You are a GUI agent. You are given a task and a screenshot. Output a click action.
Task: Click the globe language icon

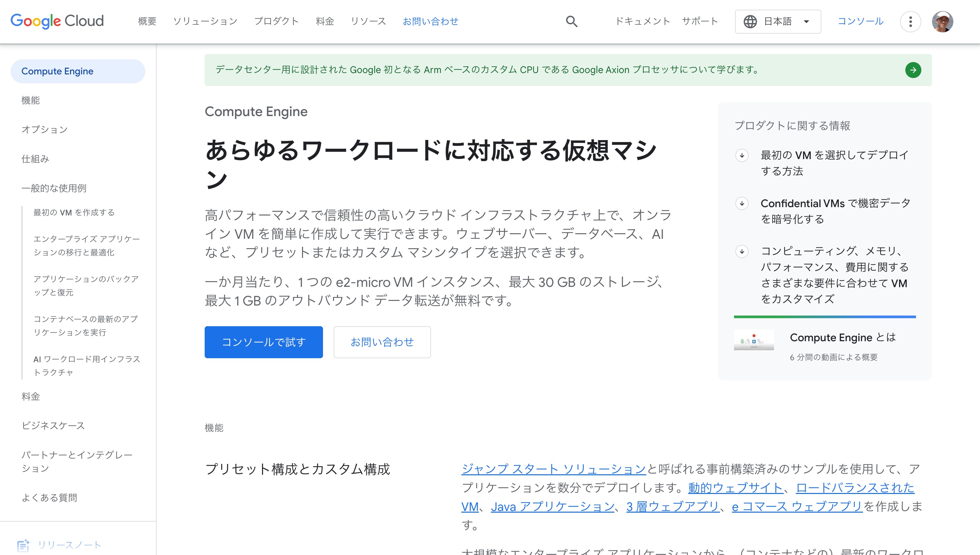pos(750,21)
